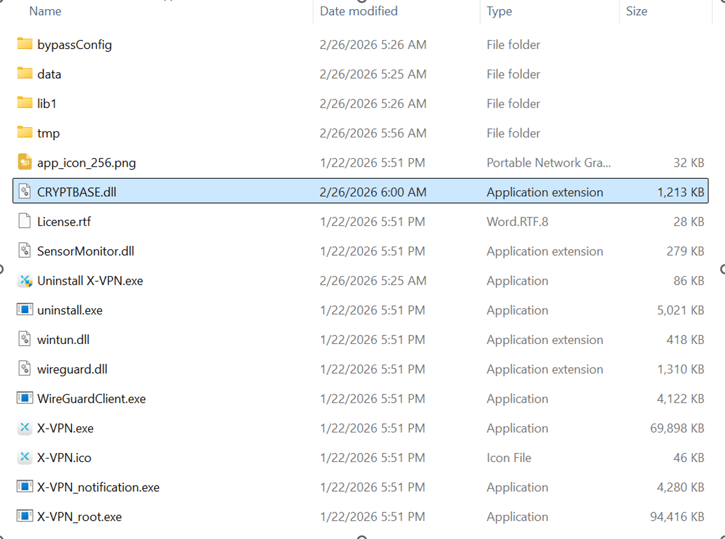Sort by Size column header
The height and width of the screenshot is (539, 725).
point(636,11)
